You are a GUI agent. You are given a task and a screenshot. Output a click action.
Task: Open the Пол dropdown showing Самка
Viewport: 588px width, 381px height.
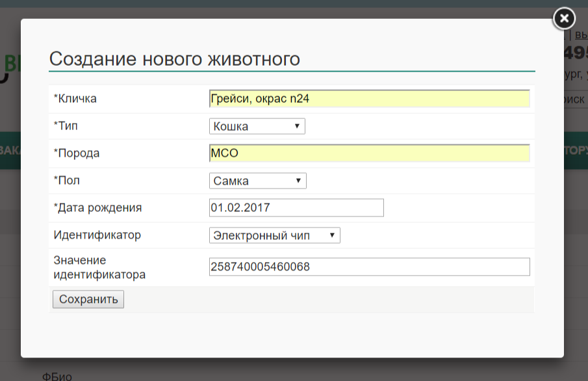point(258,181)
